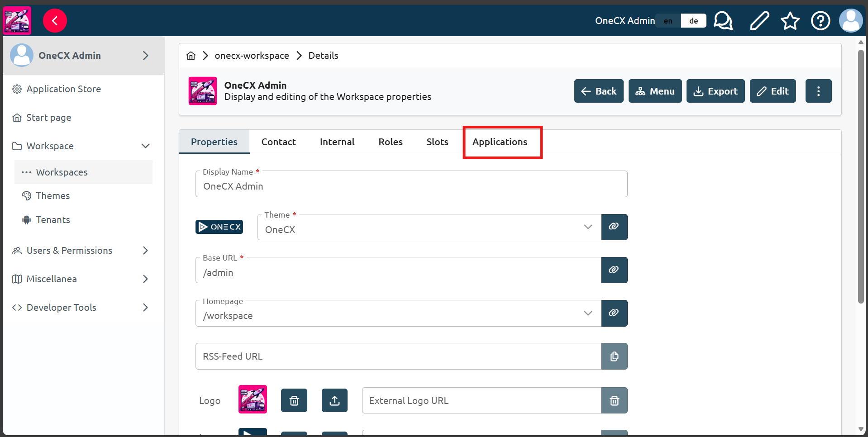Click the announcements chat bubble icon
Image resolution: width=868 pixels, height=437 pixels.
tap(723, 20)
